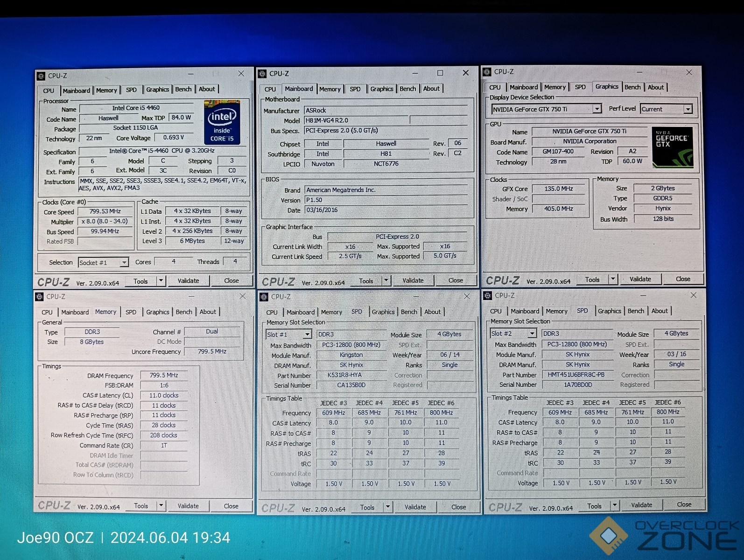Click Multiplier x 8.0 (8.0 - 34.0) value
The height and width of the screenshot is (560, 744).
[x=105, y=222]
